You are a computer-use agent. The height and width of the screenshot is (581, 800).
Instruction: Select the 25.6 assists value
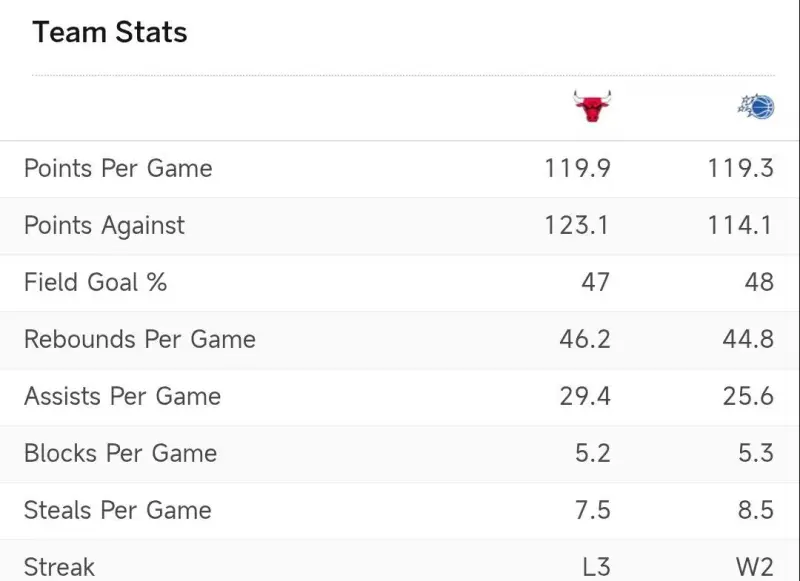point(748,396)
